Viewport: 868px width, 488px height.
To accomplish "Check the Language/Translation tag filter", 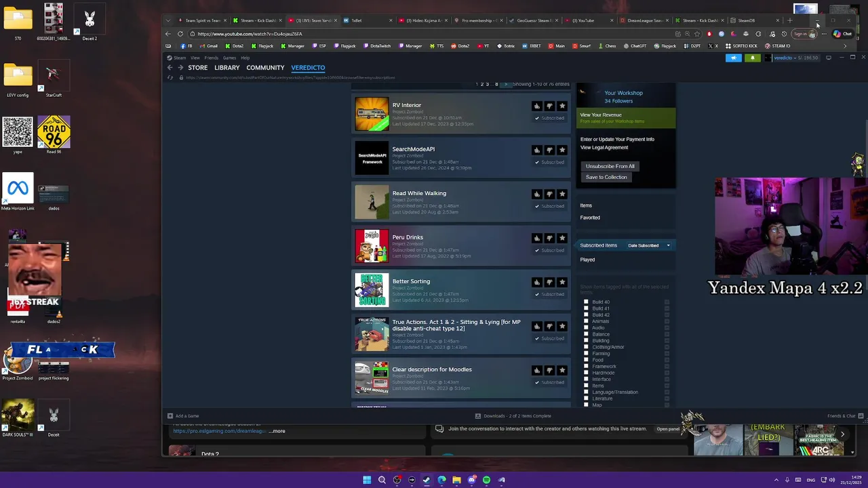I will pyautogui.click(x=587, y=392).
